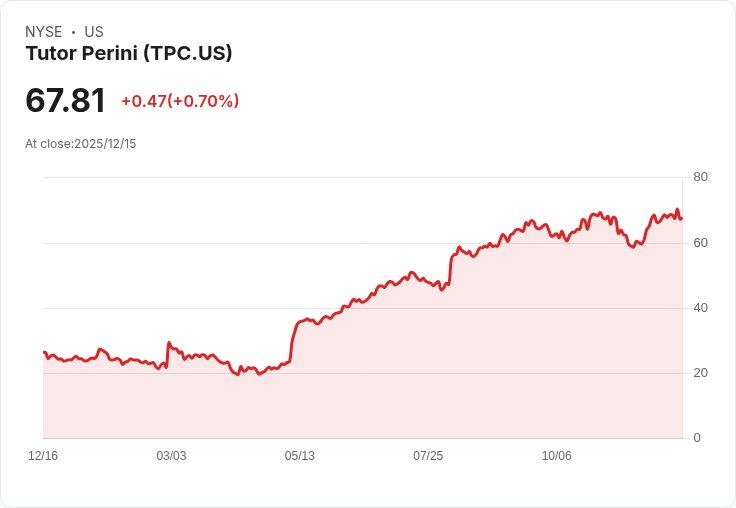Click the 12/16 date label
Screen dimensions: 736x508
[x=43, y=456]
